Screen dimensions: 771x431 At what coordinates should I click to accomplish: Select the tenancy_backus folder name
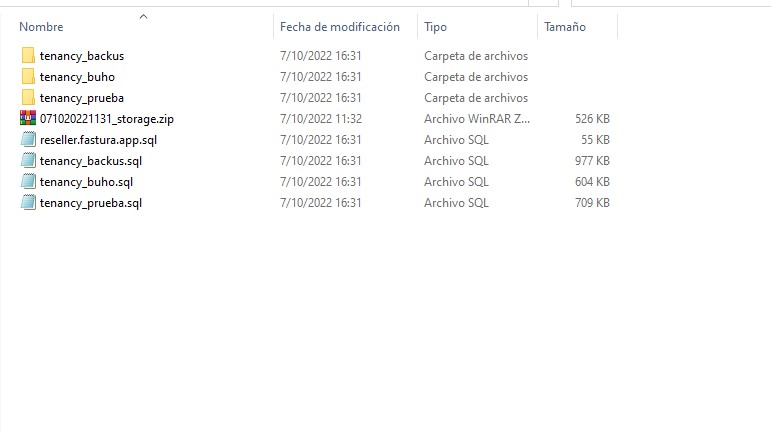tap(82, 56)
